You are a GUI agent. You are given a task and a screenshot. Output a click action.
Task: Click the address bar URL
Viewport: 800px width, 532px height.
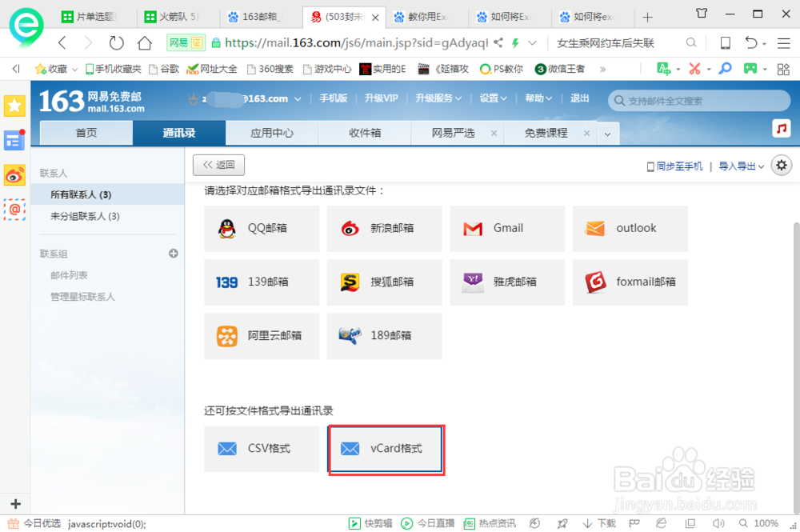(356, 43)
